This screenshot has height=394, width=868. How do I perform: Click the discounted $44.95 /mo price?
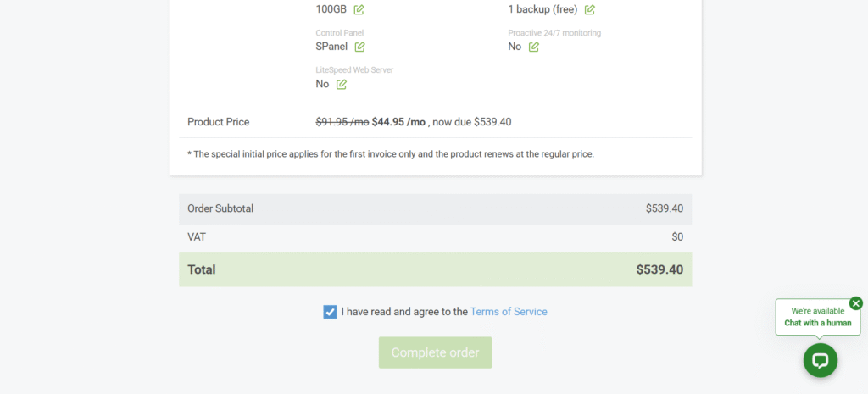pyautogui.click(x=398, y=122)
